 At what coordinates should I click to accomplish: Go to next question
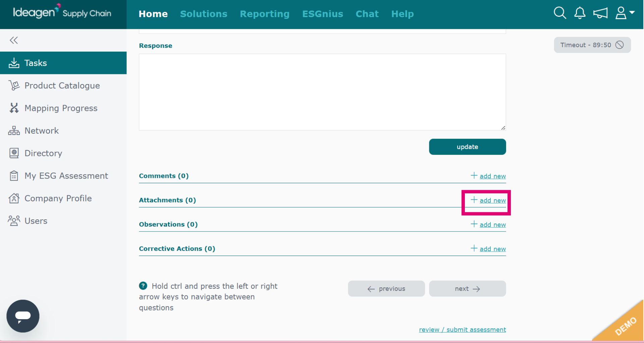[x=467, y=289]
